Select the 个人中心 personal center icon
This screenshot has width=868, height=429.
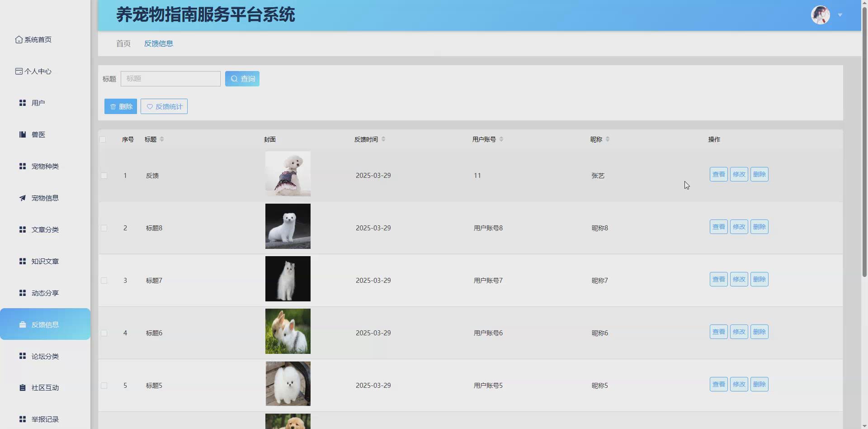point(19,71)
